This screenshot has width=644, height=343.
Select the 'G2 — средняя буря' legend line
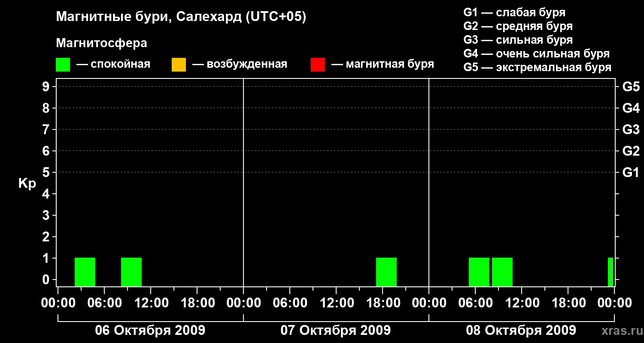(x=518, y=26)
